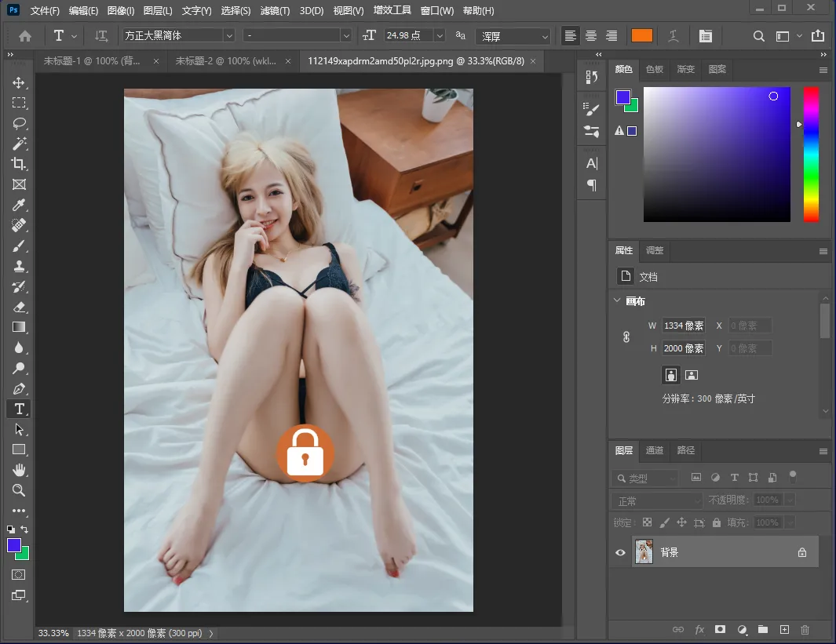This screenshot has height=644, width=836.
Task: Open the Edit Toolbar three-dots menu
Action: 19,511
